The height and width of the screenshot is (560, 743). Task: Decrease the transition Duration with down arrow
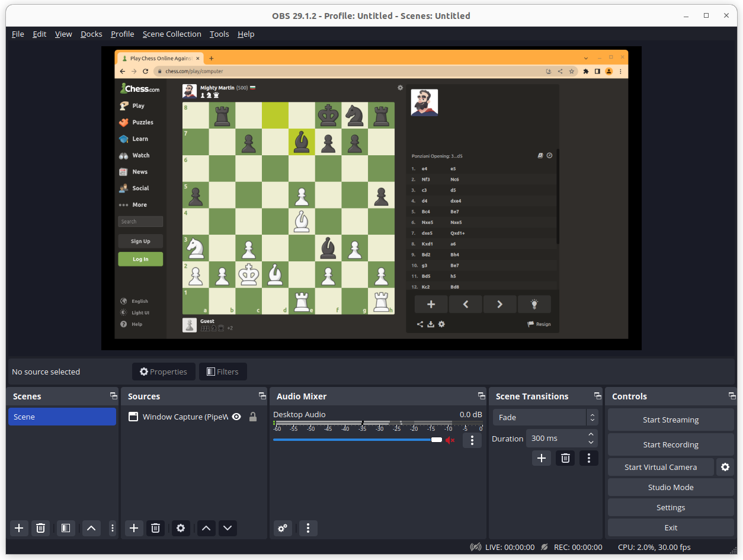click(591, 442)
